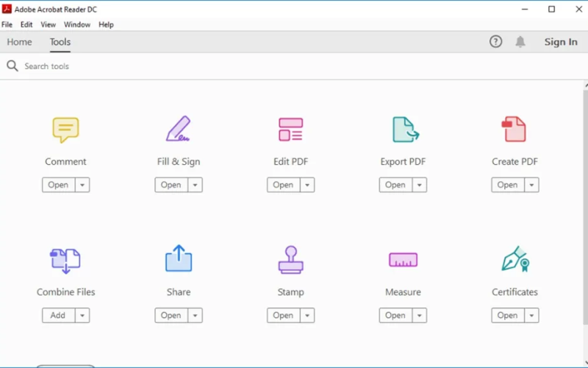Click the help question mark icon
This screenshot has height=368, width=588.
[495, 42]
